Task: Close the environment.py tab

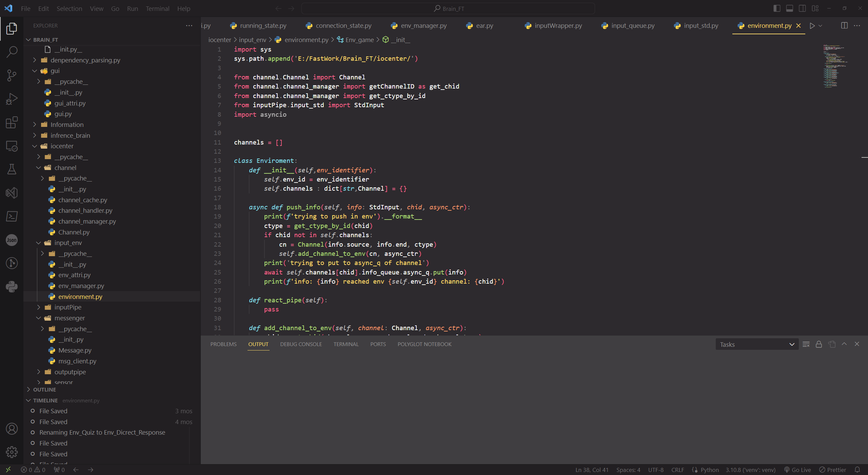Action: pyautogui.click(x=798, y=26)
